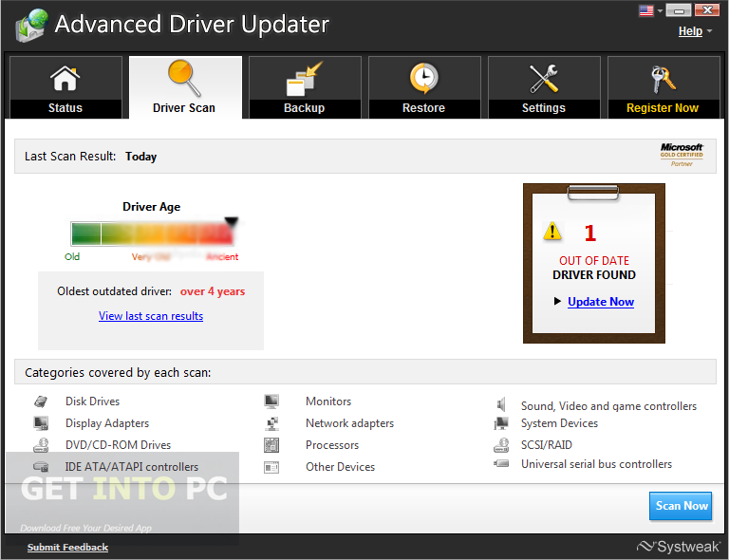The image size is (729, 560).
Task: Click the Disk Drives icon
Action: 41,401
